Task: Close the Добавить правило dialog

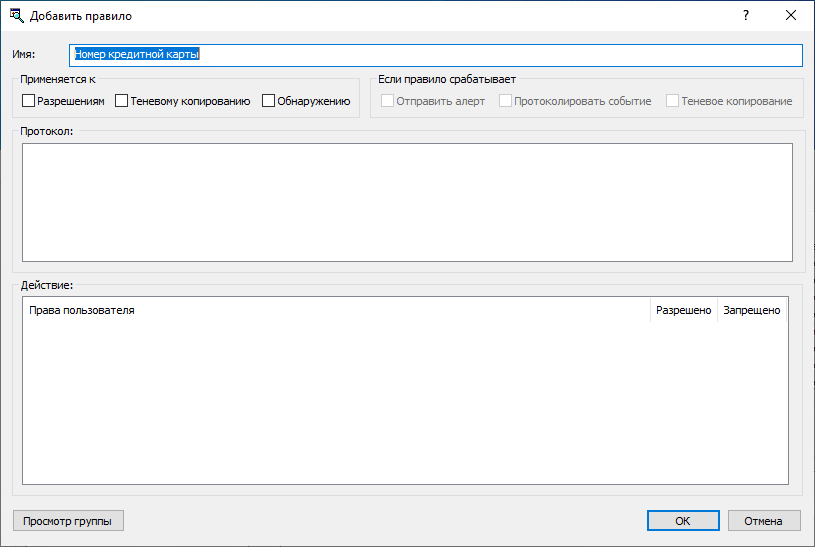Action: (x=791, y=16)
